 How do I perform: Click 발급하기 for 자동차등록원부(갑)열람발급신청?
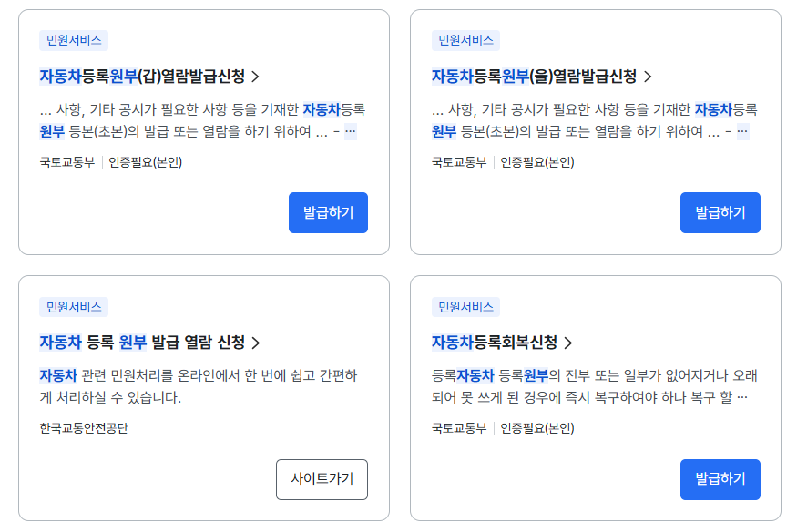[328, 212]
